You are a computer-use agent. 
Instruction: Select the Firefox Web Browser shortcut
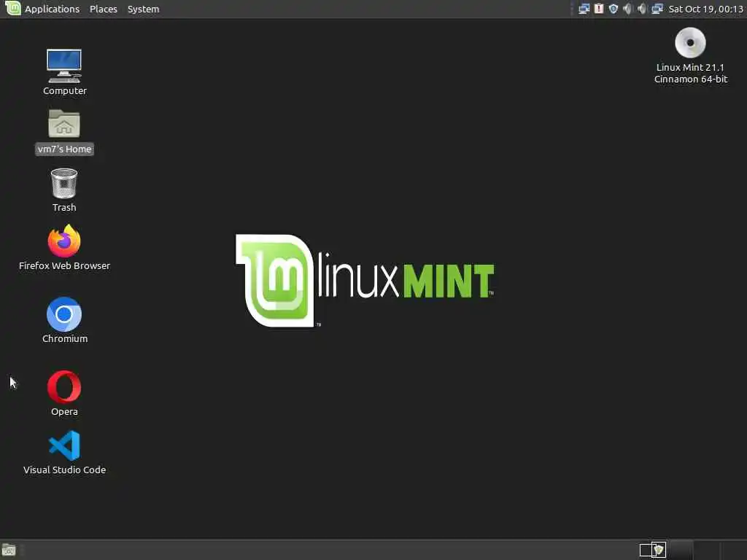click(64, 247)
